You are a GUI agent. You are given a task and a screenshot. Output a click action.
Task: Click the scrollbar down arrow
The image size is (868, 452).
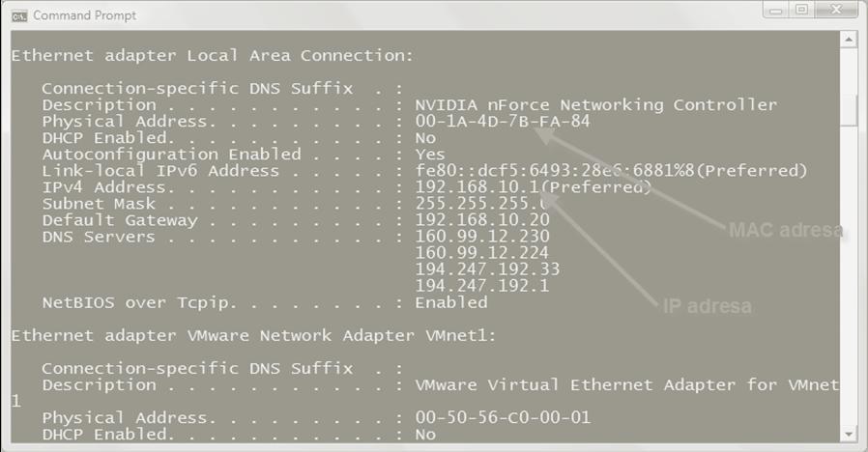849,434
